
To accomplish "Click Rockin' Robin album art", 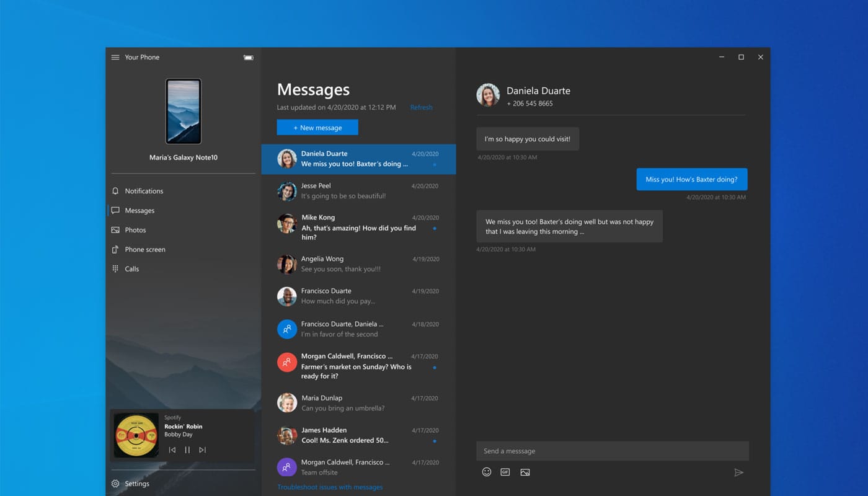I will (136, 435).
